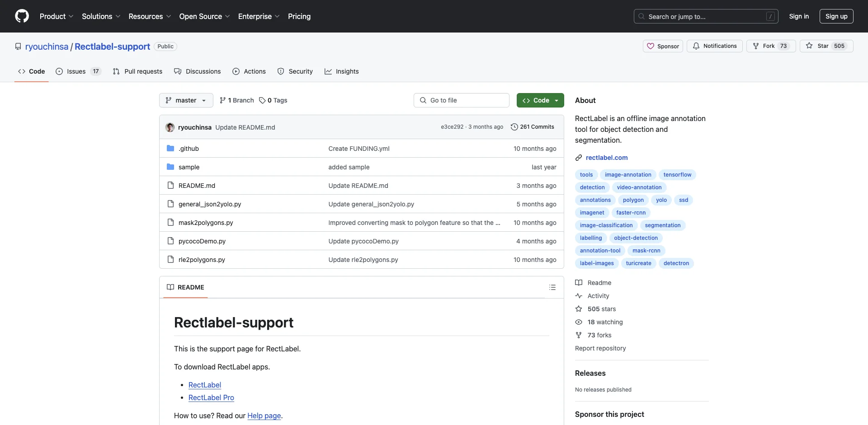Switch to the Discussions tab
Screen dimensions: 868x425
tap(198, 71)
